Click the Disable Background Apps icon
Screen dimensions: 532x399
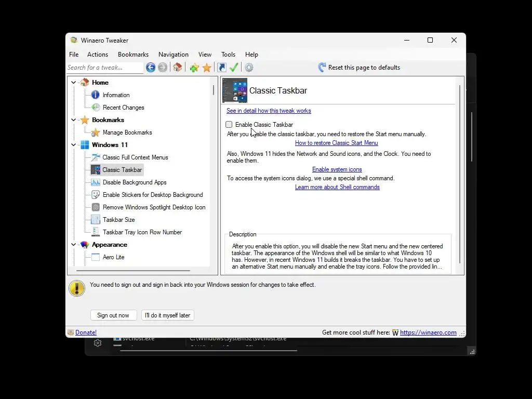pyautogui.click(x=96, y=182)
